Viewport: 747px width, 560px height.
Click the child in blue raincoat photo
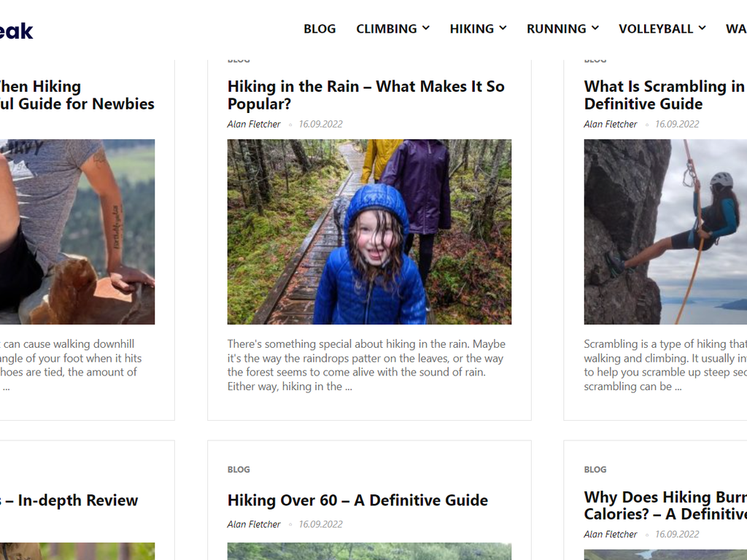369,232
